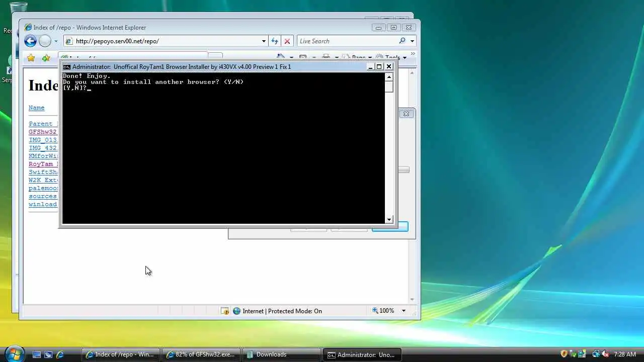Image resolution: width=644 pixels, height=362 pixels.
Task: Open the palemoon link in listing
Action: pyautogui.click(x=43, y=188)
